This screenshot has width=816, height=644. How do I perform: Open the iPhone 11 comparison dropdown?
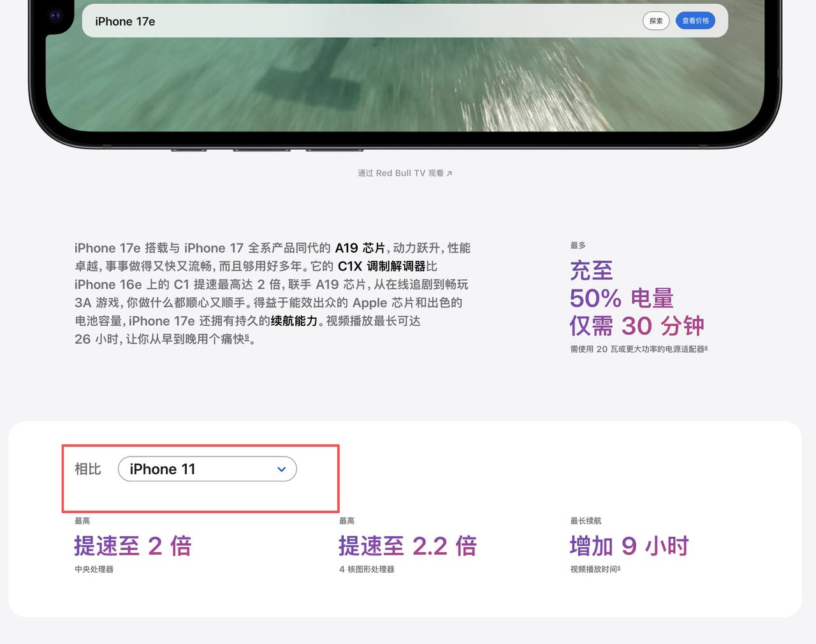[207, 469]
